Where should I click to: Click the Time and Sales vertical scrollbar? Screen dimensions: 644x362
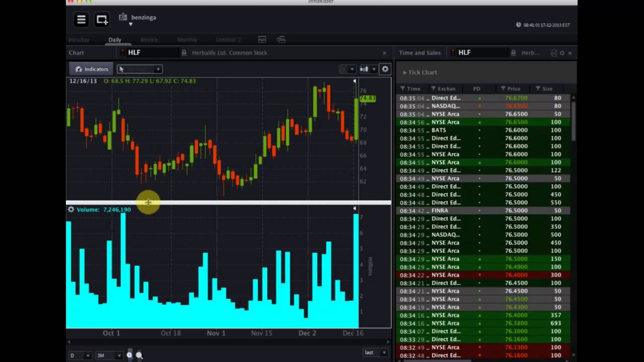[x=573, y=121]
